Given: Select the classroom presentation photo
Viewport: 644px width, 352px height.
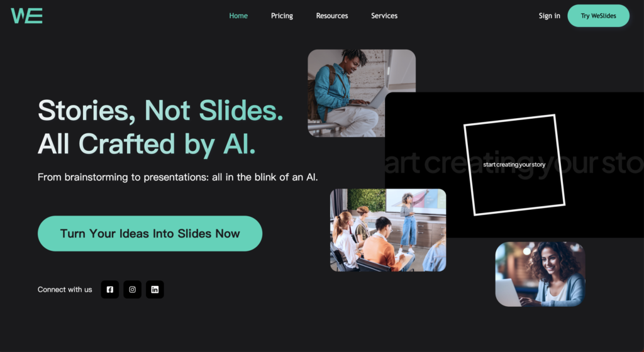Looking at the screenshot, I should click(x=388, y=230).
